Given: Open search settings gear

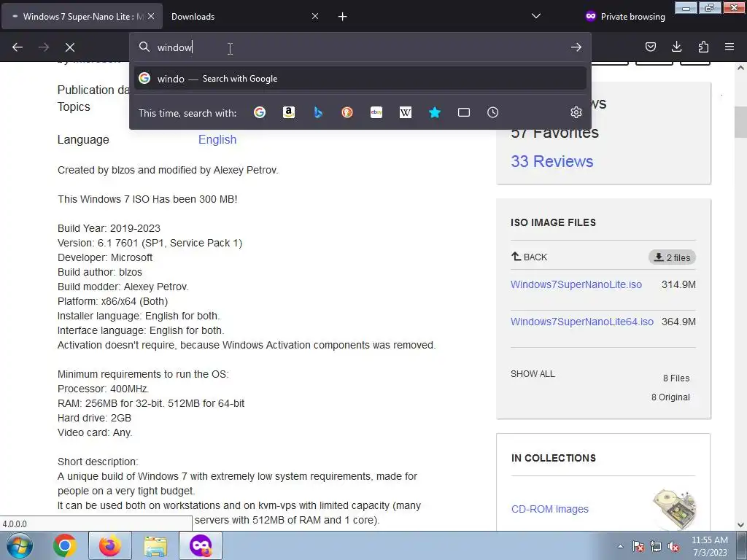Looking at the screenshot, I should coord(576,112).
